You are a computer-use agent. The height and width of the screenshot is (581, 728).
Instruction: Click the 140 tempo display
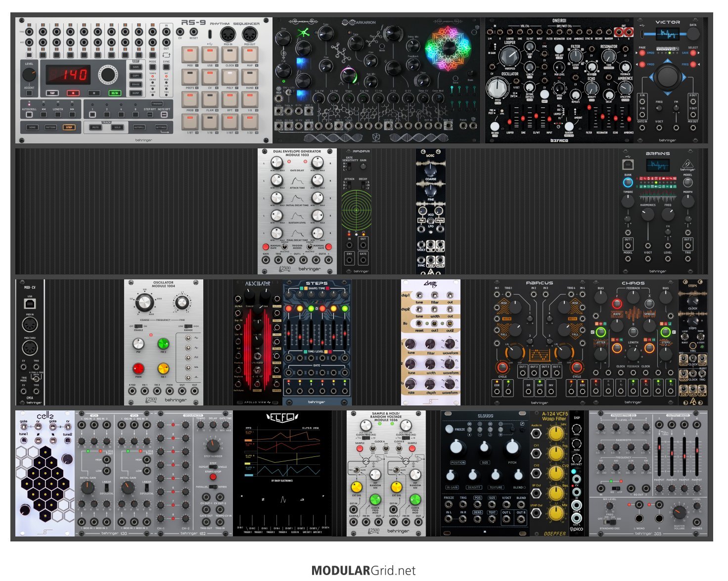(x=68, y=75)
